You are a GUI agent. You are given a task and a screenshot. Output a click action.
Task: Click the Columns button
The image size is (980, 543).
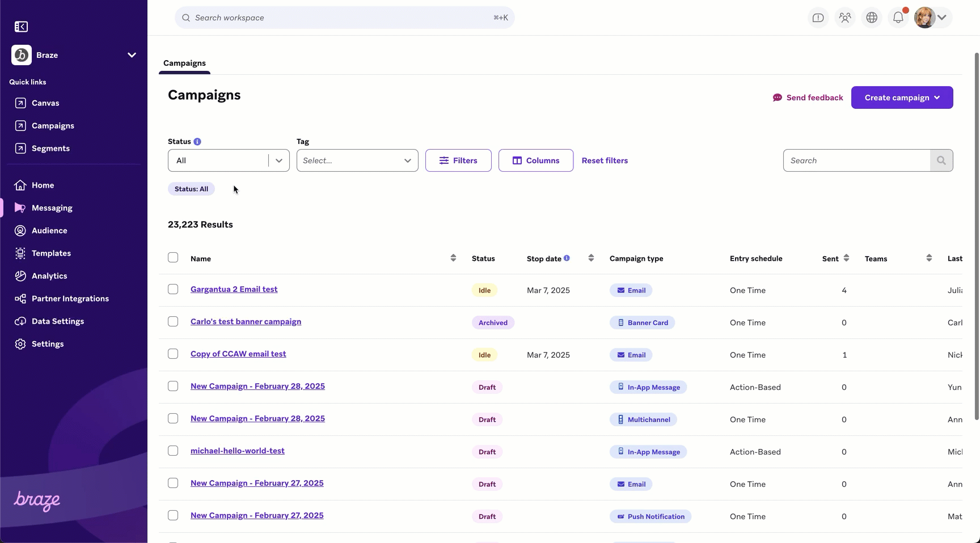point(536,160)
